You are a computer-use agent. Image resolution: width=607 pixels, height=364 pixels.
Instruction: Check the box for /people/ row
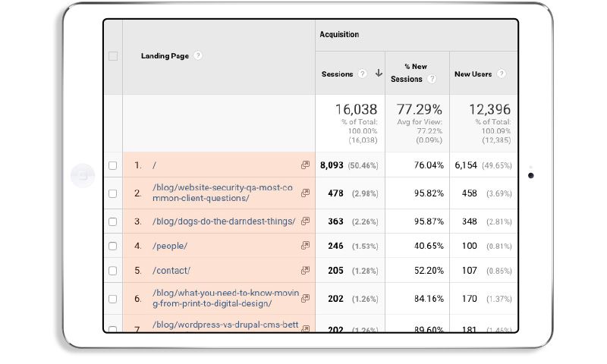(112, 246)
